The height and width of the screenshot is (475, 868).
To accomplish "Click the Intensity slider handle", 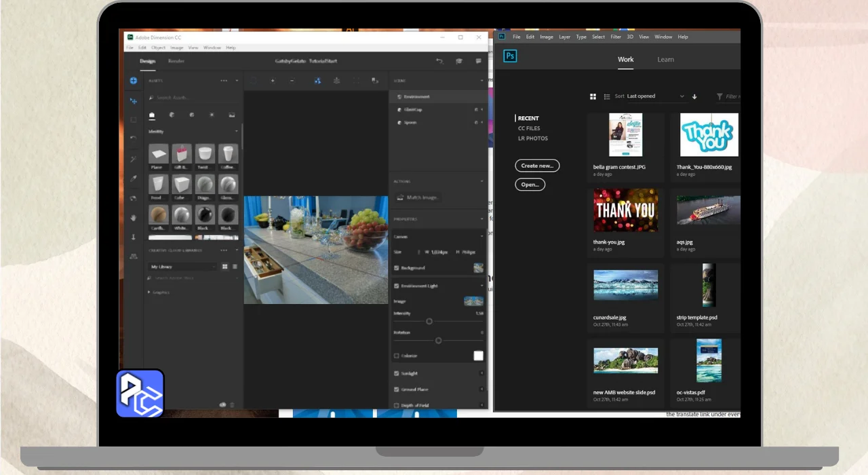I will pyautogui.click(x=429, y=321).
